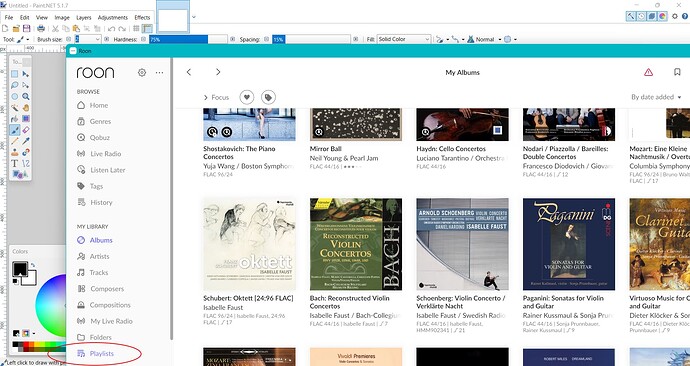This screenshot has width=690, height=366.
Task: Open Paint.NET Layers menu
Action: pos(84,18)
